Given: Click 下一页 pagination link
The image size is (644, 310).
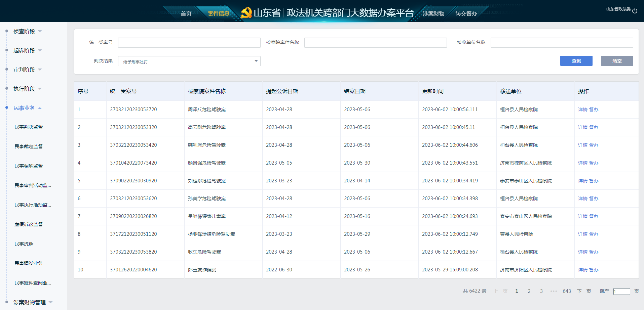Looking at the screenshot, I should pyautogui.click(x=584, y=291).
